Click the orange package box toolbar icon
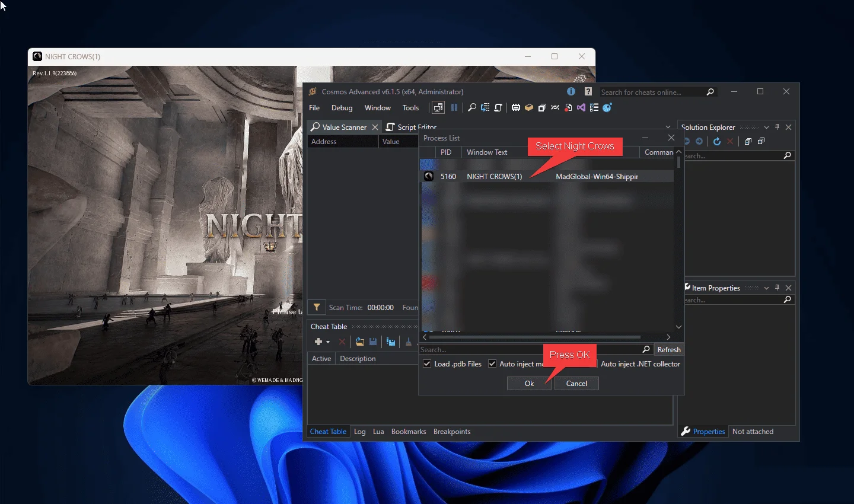854x504 pixels. [529, 107]
